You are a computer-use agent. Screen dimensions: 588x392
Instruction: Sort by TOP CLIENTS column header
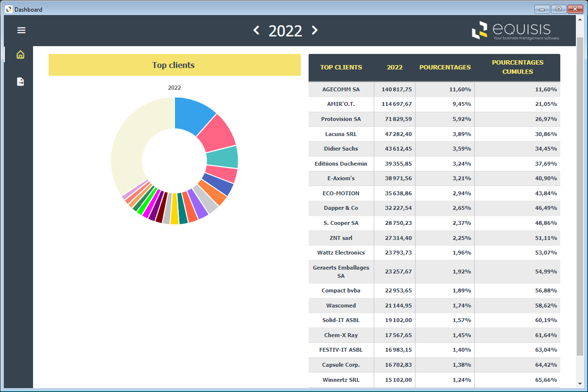341,68
